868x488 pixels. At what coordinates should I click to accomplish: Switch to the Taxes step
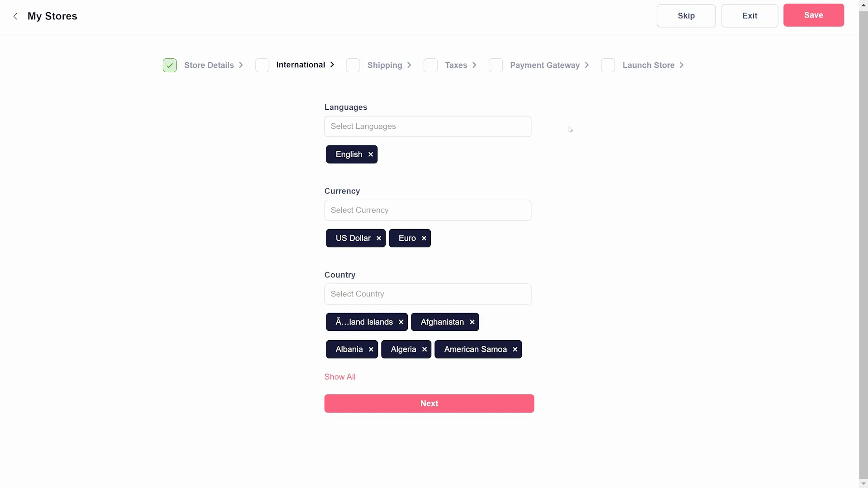point(456,65)
